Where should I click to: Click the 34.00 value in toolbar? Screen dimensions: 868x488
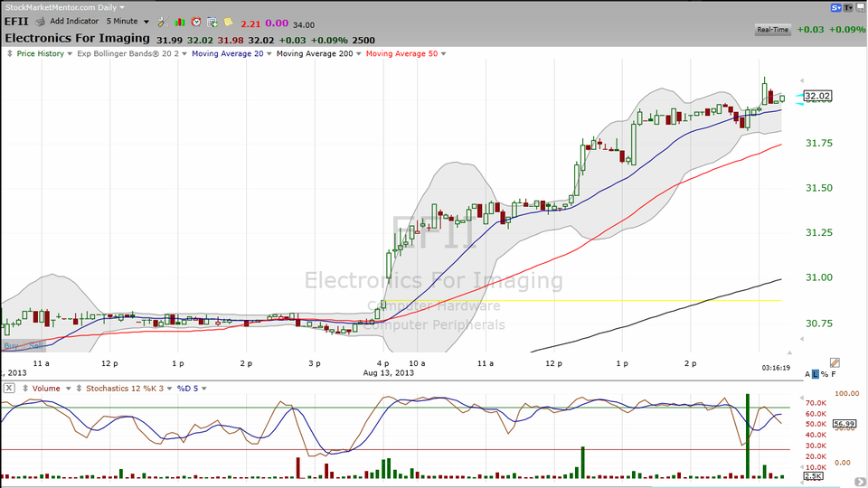pyautogui.click(x=304, y=25)
